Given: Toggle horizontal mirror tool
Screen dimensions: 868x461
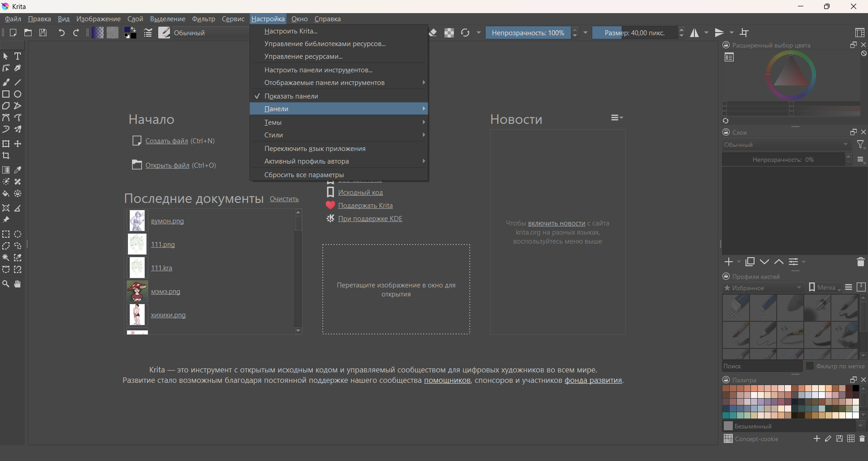Looking at the screenshot, I should click(694, 33).
